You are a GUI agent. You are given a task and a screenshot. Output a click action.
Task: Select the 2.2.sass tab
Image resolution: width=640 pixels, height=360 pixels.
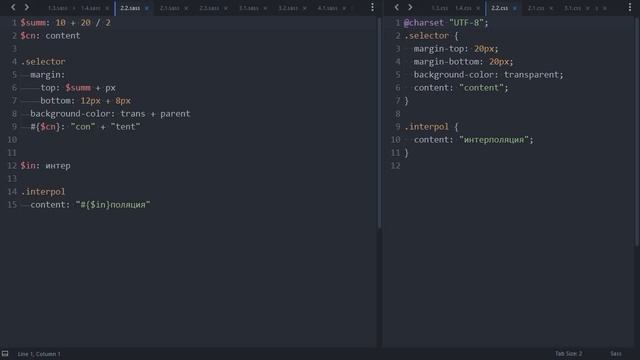coord(130,8)
